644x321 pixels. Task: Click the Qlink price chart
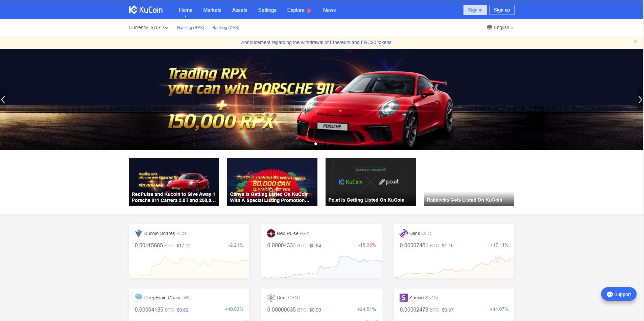click(x=454, y=267)
